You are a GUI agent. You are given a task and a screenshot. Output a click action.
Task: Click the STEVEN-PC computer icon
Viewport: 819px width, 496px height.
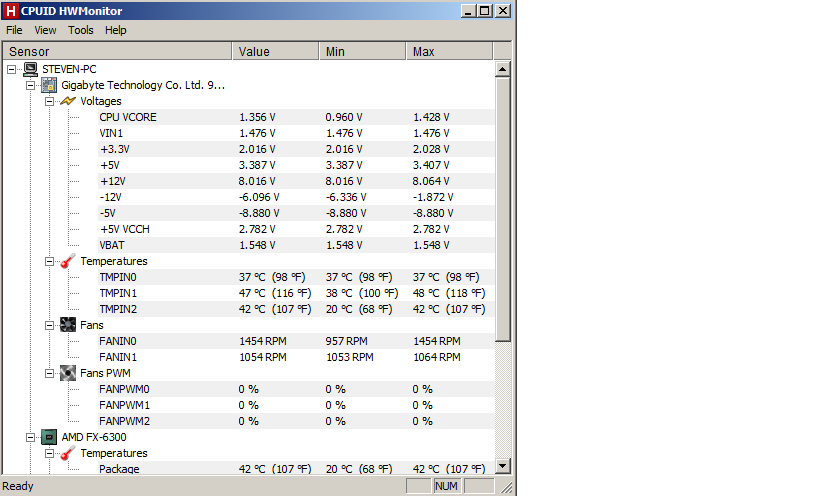tap(31, 69)
